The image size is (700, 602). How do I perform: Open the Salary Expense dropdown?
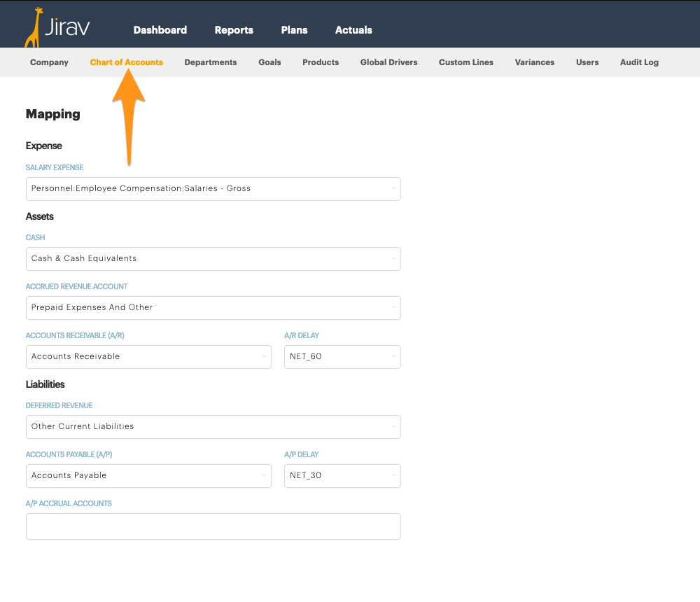213,189
